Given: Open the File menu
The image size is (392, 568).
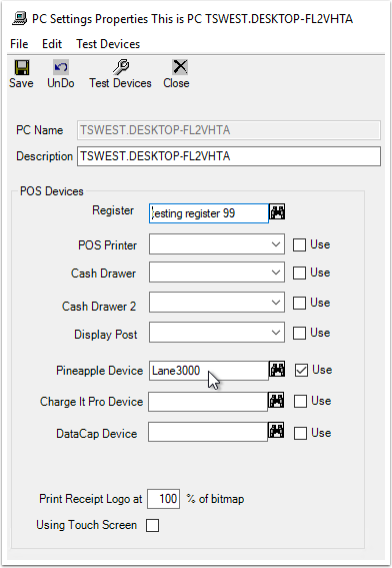Looking at the screenshot, I should click(x=19, y=44).
